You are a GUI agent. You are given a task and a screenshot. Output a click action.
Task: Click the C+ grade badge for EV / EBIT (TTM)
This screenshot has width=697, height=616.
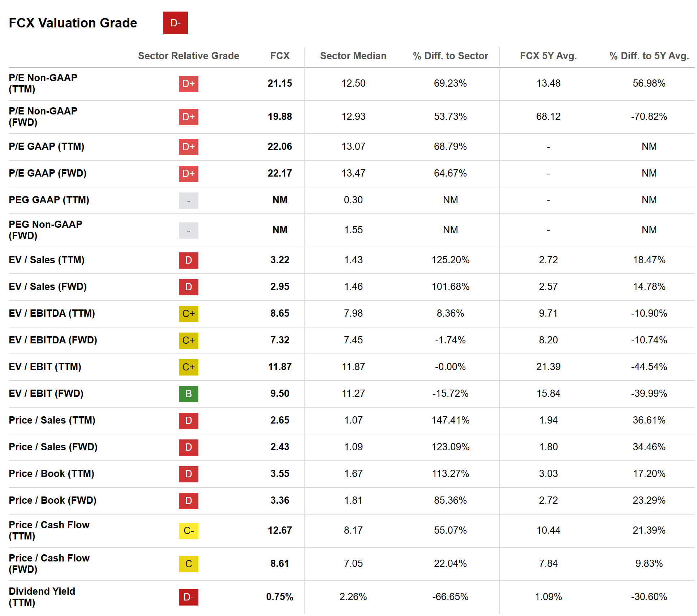(x=188, y=367)
